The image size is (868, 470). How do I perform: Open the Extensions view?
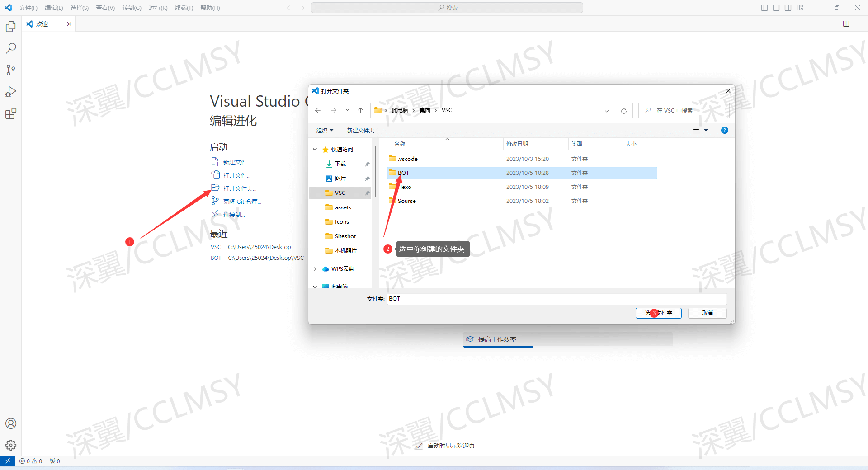click(x=11, y=113)
